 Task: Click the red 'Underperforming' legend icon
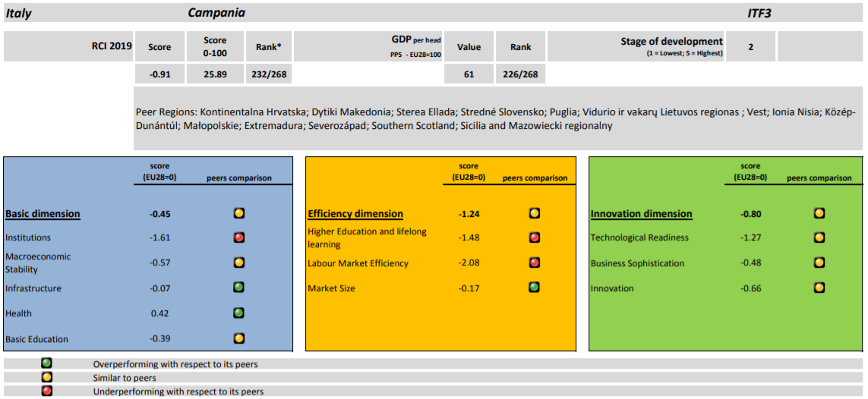46,391
